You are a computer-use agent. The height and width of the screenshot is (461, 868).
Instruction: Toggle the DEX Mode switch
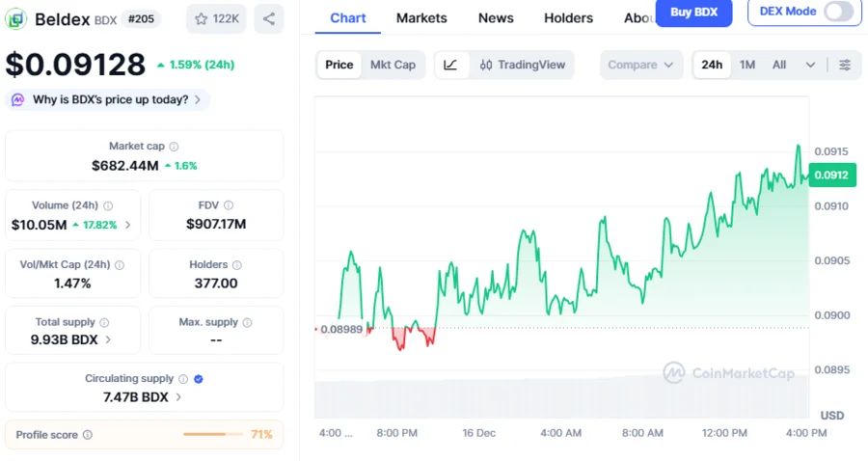point(838,12)
